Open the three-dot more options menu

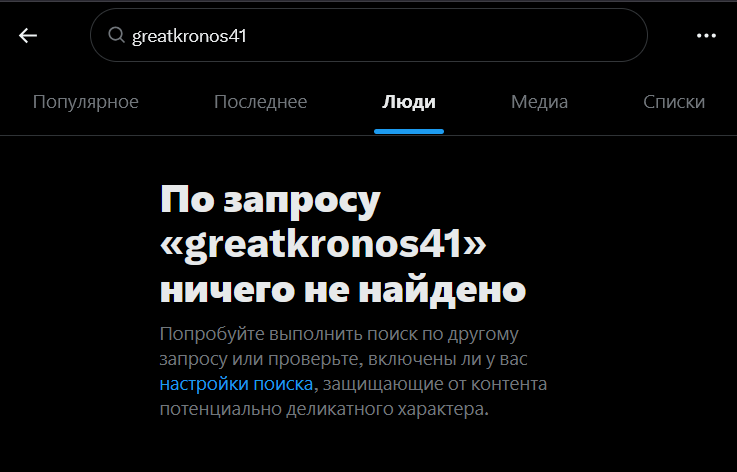(706, 36)
